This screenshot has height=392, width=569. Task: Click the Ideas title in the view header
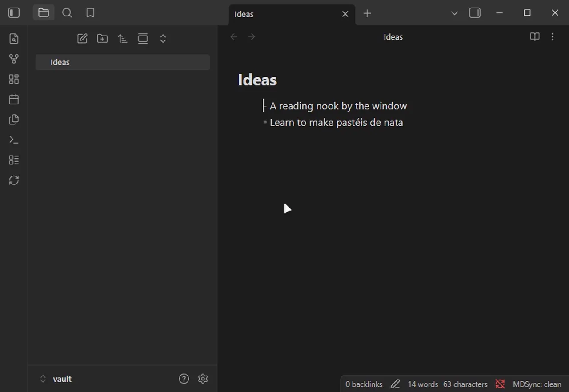coord(393,37)
